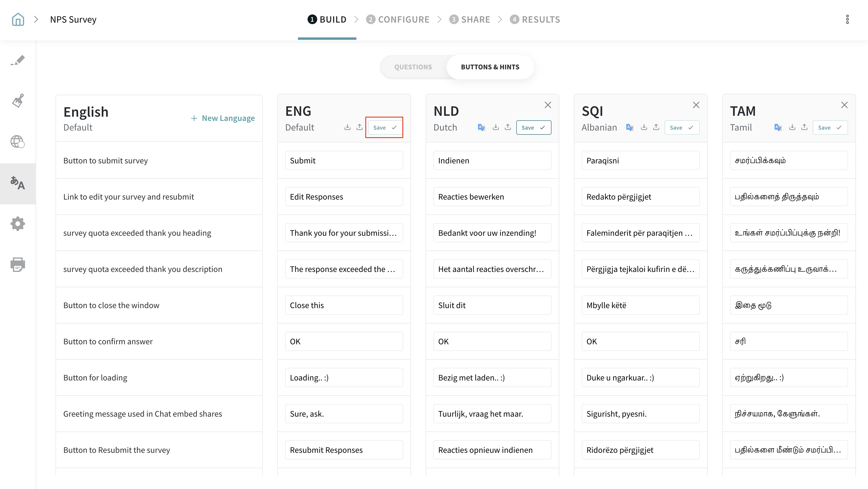Click auto-translate icon for Dutch column
The width and height of the screenshot is (868, 489).
pyautogui.click(x=481, y=128)
